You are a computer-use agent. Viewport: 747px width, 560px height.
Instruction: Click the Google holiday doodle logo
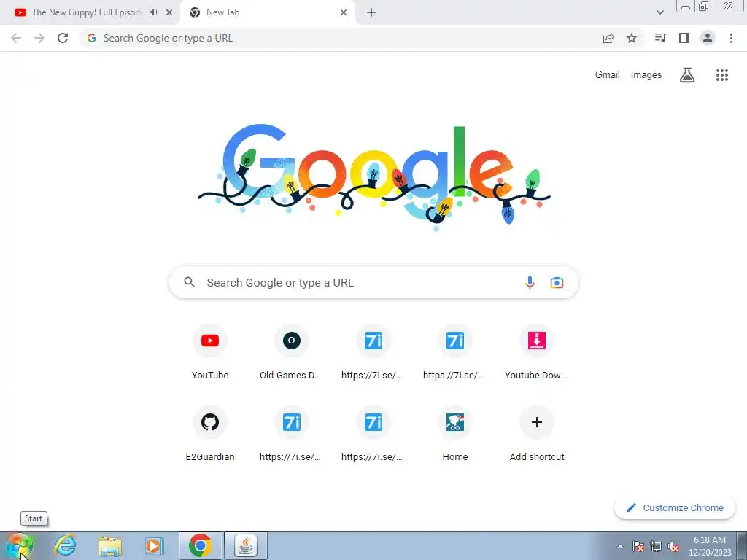point(374,177)
